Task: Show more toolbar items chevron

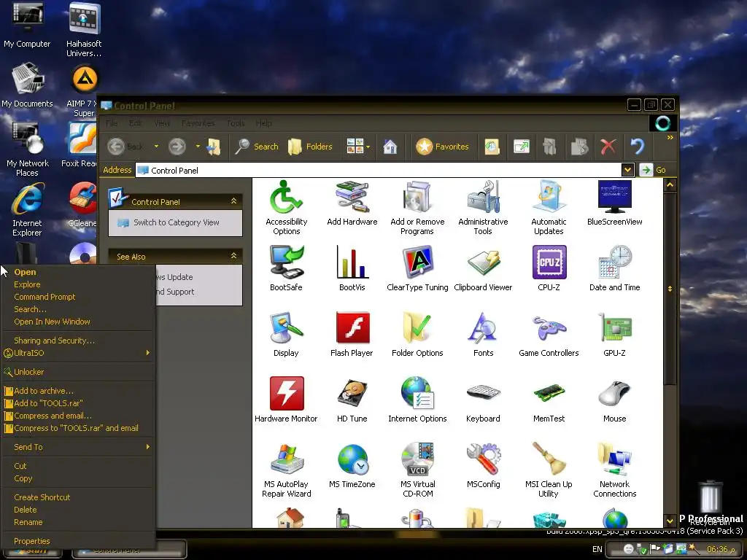Action: [670, 138]
